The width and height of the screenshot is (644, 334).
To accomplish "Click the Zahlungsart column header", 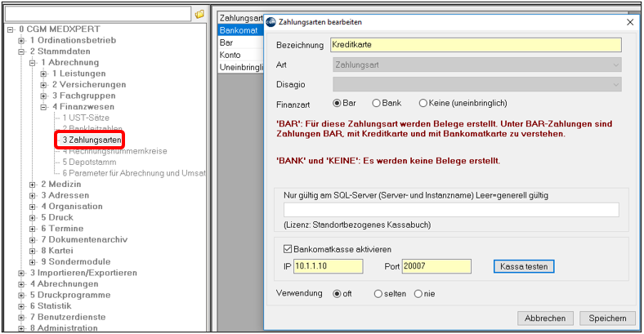I will click(x=240, y=18).
